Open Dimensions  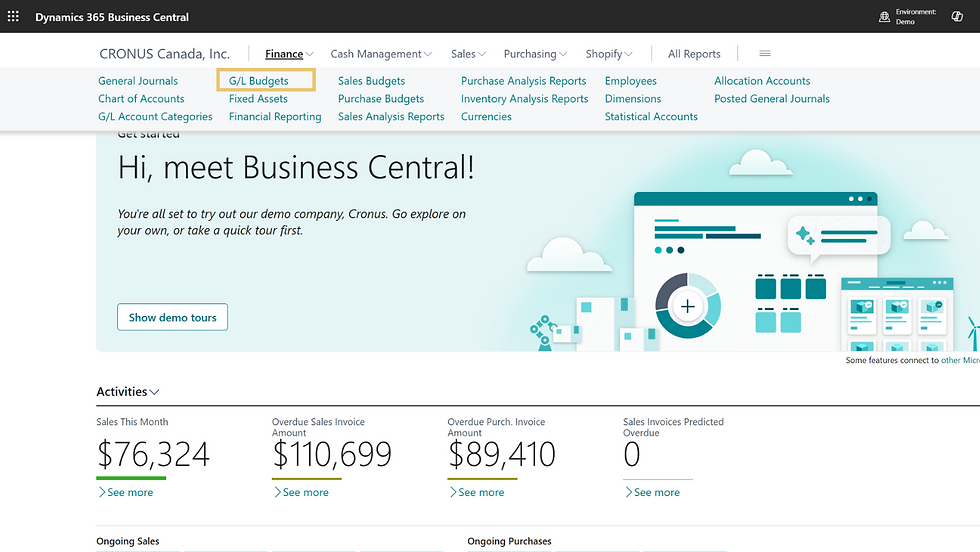pyautogui.click(x=632, y=99)
